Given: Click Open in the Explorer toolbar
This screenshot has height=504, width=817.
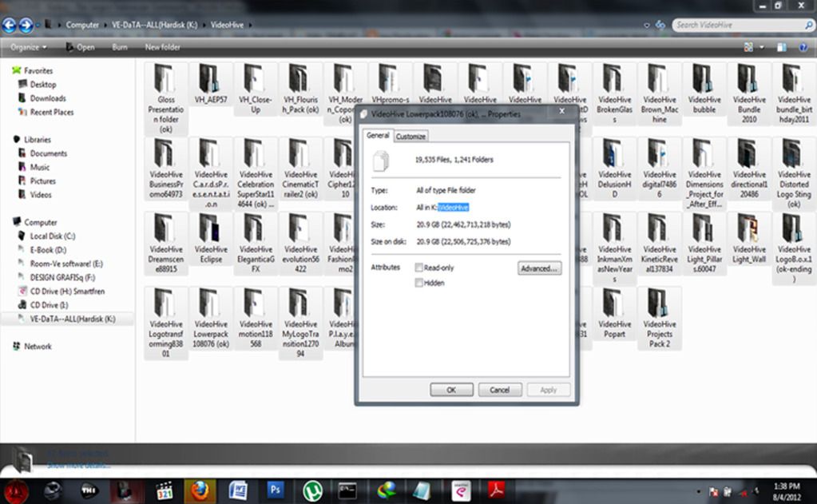Looking at the screenshot, I should tap(80, 47).
